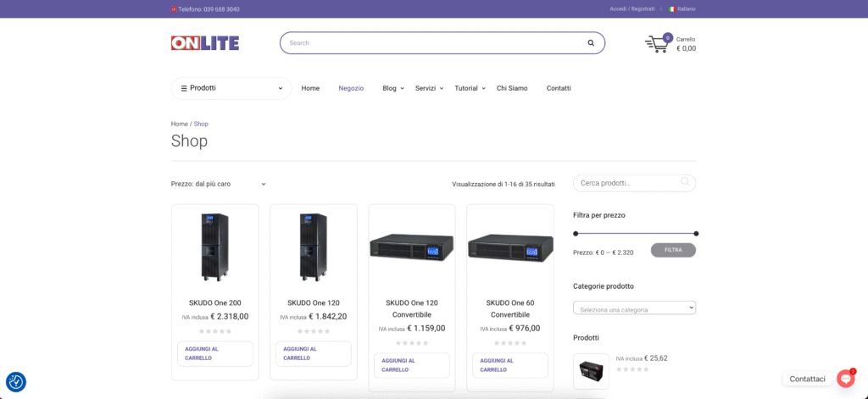868x399 pixels.
Task: Open the cookie consent badge icon
Action: [16, 382]
